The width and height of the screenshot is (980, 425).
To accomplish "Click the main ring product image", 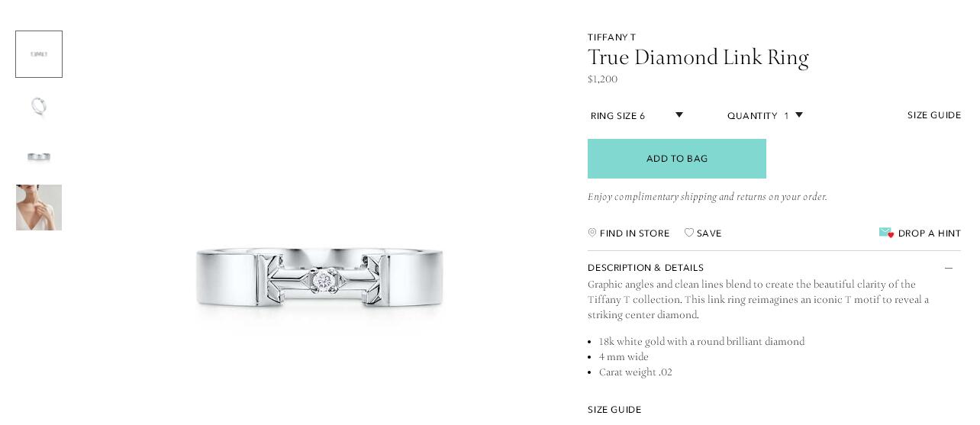I will click(x=319, y=278).
